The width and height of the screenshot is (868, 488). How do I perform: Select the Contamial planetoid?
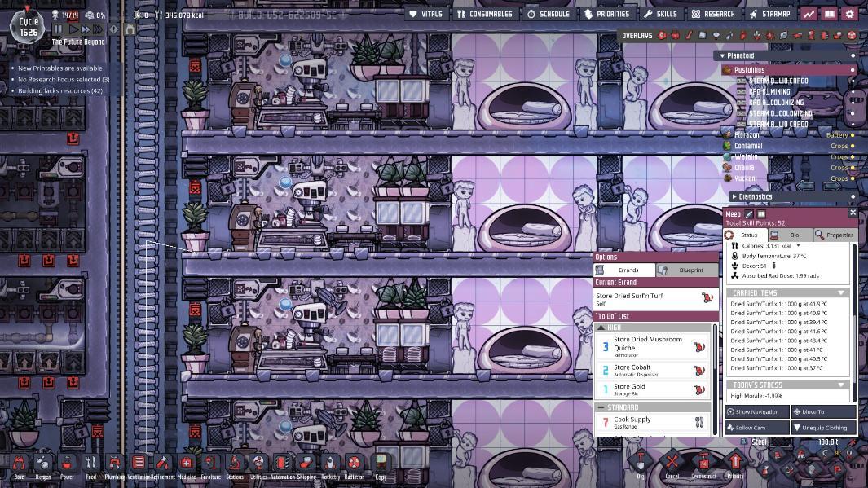(x=748, y=146)
